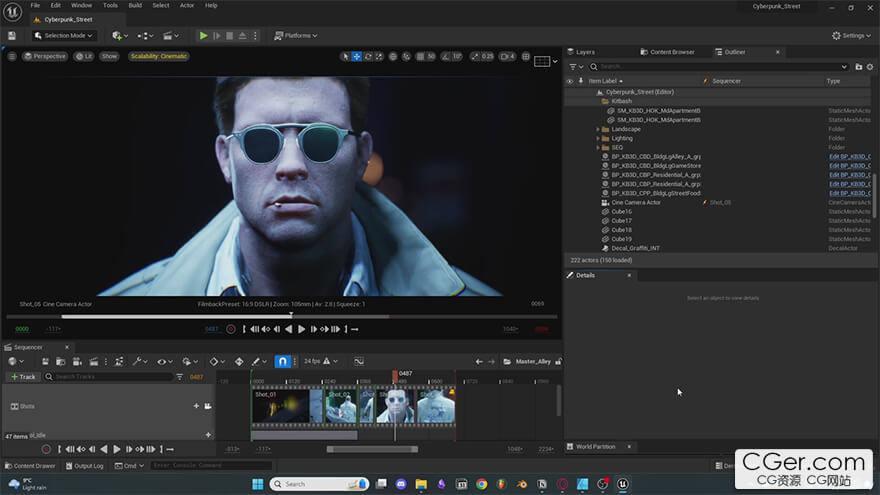
Task: Switch to the Layers tab
Action: [581, 52]
